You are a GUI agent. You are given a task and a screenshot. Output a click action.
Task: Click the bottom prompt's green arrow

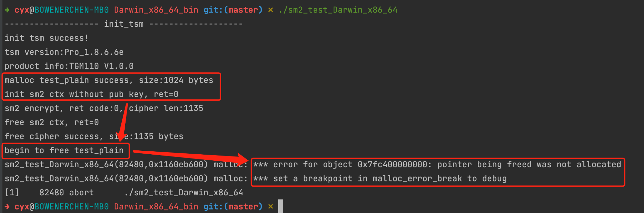pyautogui.click(x=7, y=207)
